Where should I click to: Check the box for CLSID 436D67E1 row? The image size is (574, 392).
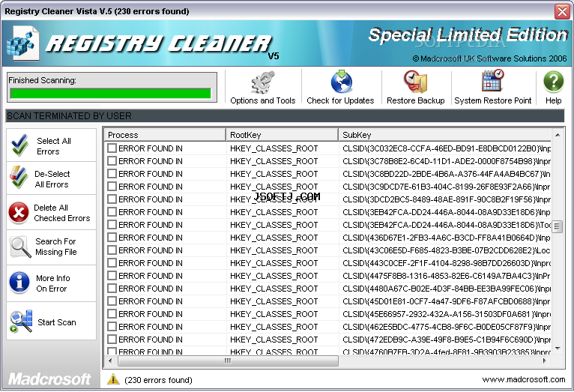coord(112,237)
